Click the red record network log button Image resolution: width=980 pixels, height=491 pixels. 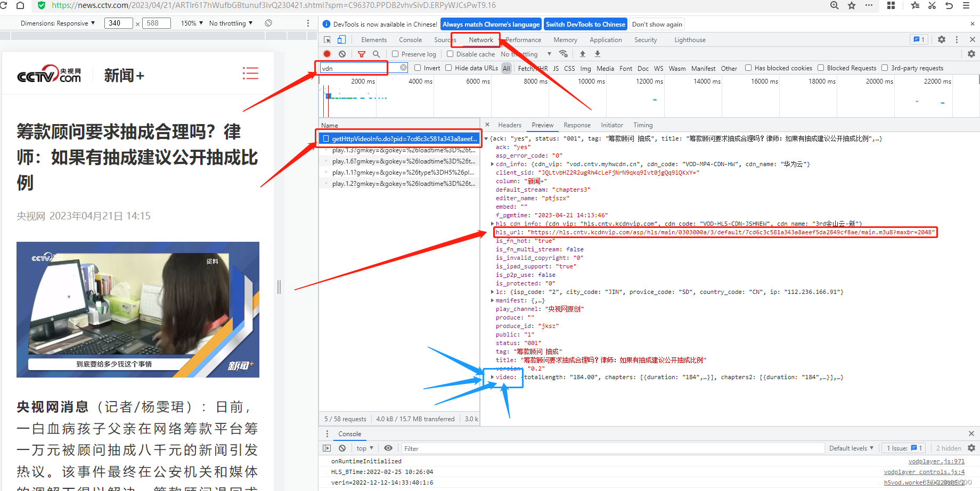coord(327,54)
